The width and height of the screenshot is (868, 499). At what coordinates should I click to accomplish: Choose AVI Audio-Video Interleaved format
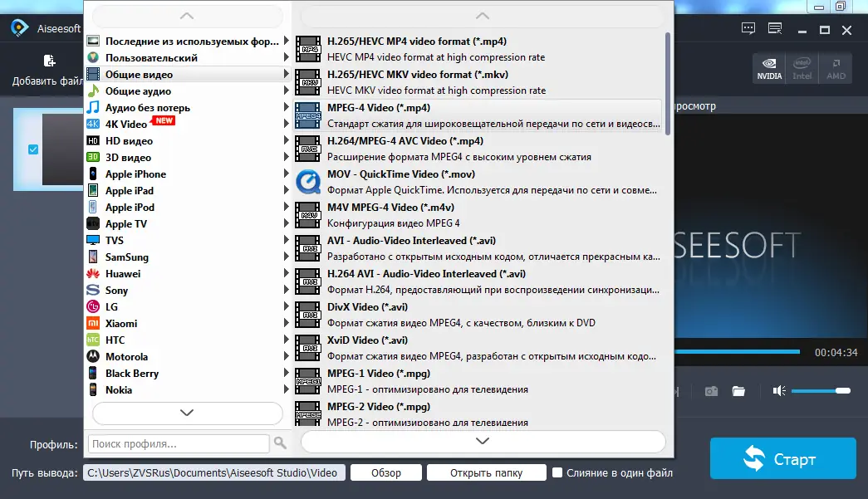[478, 248]
